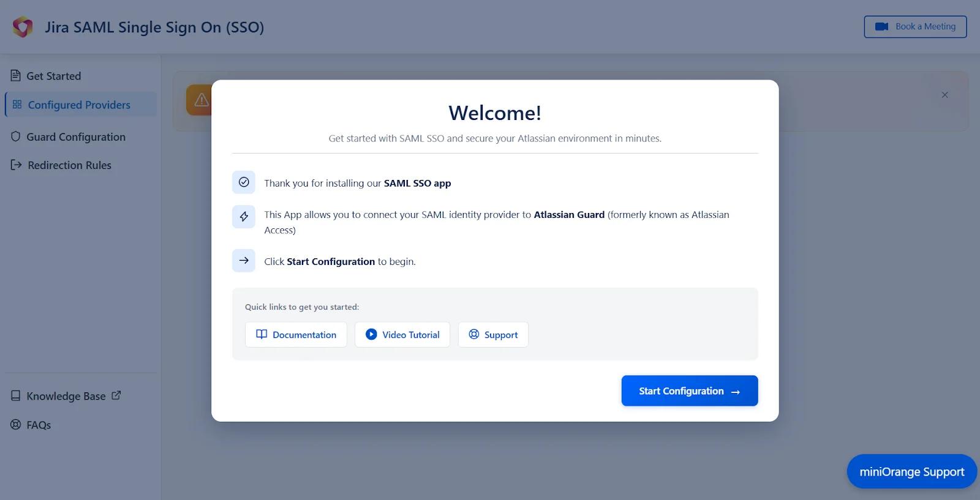Image resolution: width=980 pixels, height=500 pixels.
Task: Click the exit-arrow icon beside Redirection Rules
Action: (17, 165)
